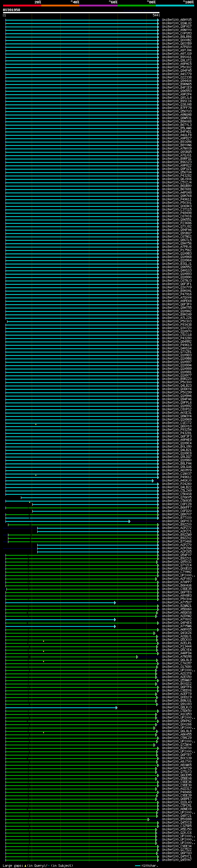Select the UniRef100_Q94FA5 label
The image size is (197, 868).
(176, 71)
